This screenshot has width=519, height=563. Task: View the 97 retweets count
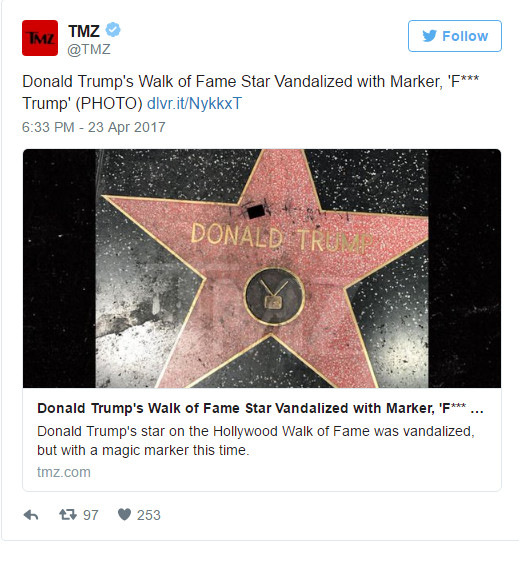click(x=91, y=515)
